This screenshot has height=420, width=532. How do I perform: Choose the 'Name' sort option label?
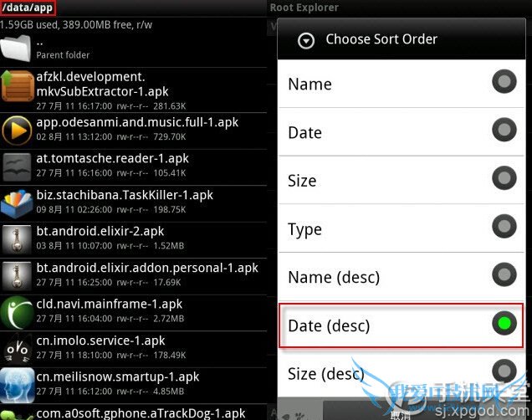pos(309,84)
